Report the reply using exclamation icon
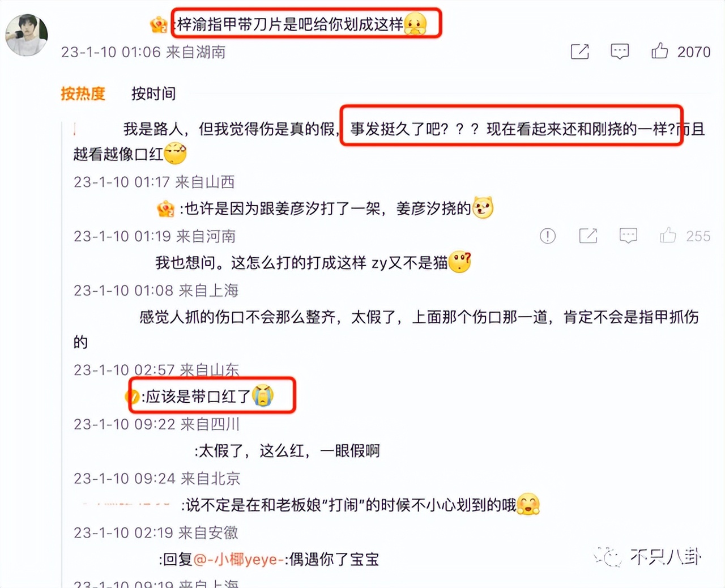This screenshot has height=588, width=725. 548,236
